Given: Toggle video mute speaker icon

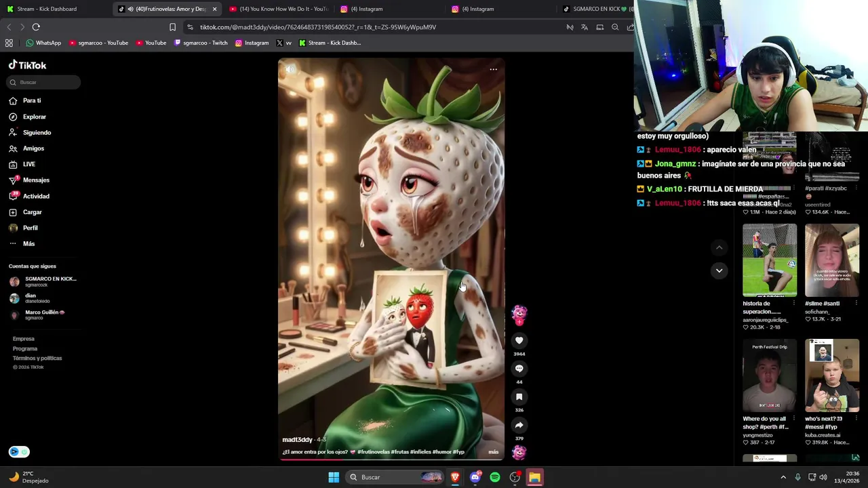Looking at the screenshot, I should 290,69.
